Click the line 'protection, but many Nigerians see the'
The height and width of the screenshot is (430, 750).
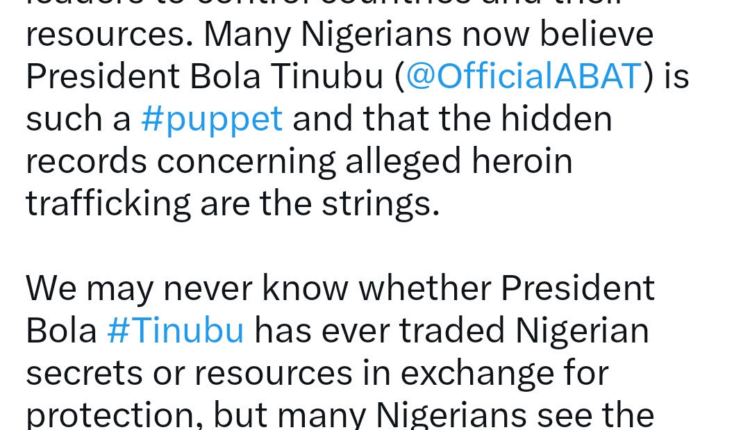pyautogui.click(x=340, y=415)
